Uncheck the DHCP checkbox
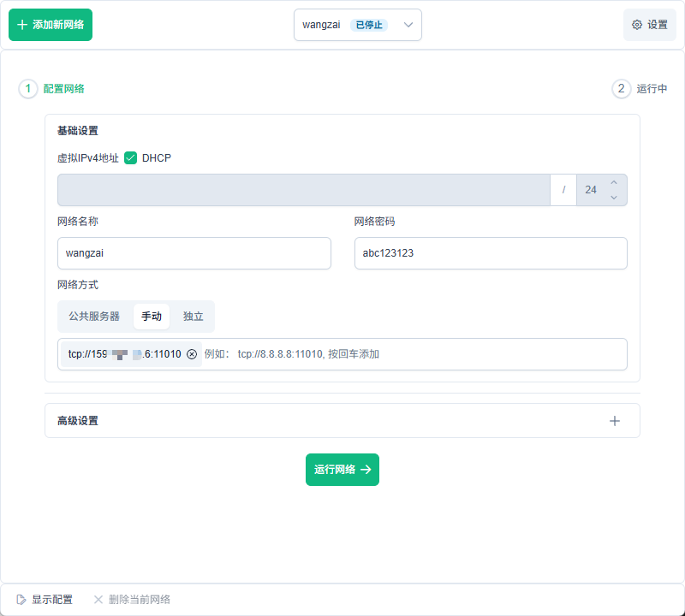The height and width of the screenshot is (616, 685). pyautogui.click(x=131, y=158)
